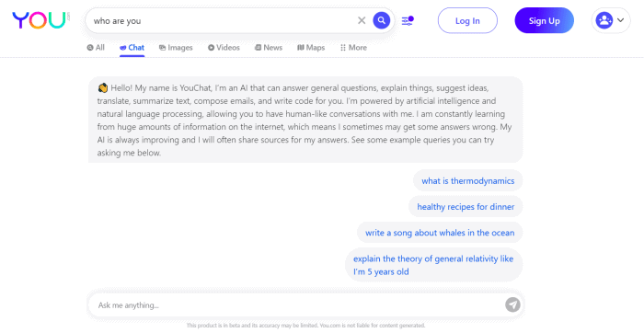Open the Videos tab
The width and height of the screenshot is (644, 333).
pos(224,48)
